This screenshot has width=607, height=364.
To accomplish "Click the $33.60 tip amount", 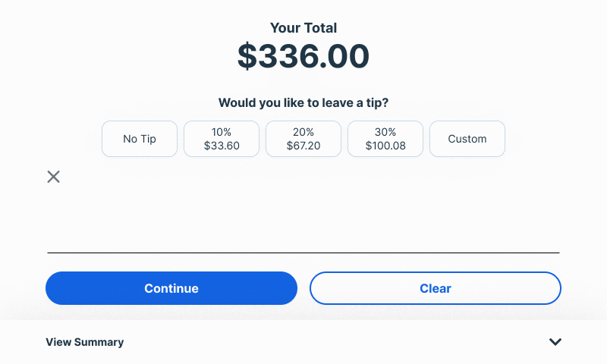I will click(222, 146).
